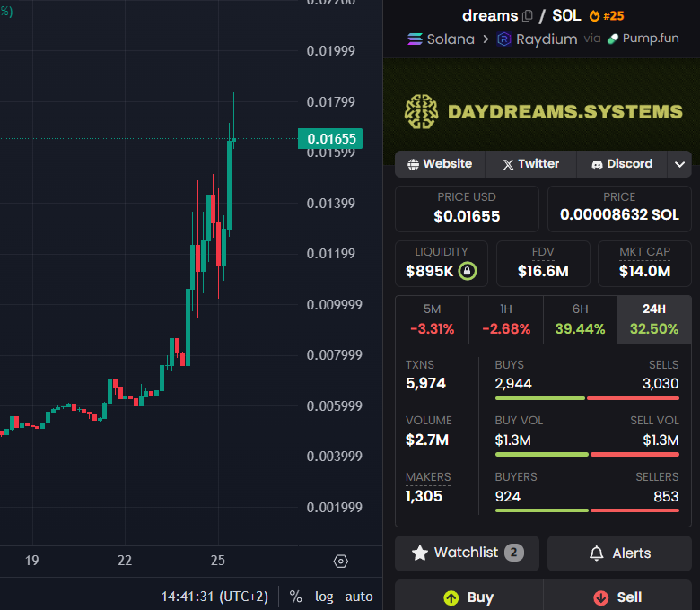Click the MAKERS value 1,305
This screenshot has height=610, width=700.
point(424,496)
